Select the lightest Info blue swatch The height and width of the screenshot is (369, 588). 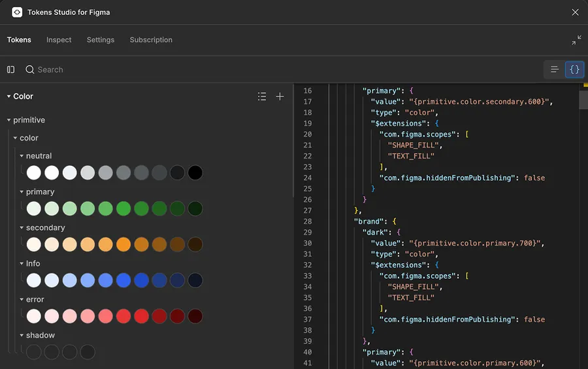[x=34, y=280]
